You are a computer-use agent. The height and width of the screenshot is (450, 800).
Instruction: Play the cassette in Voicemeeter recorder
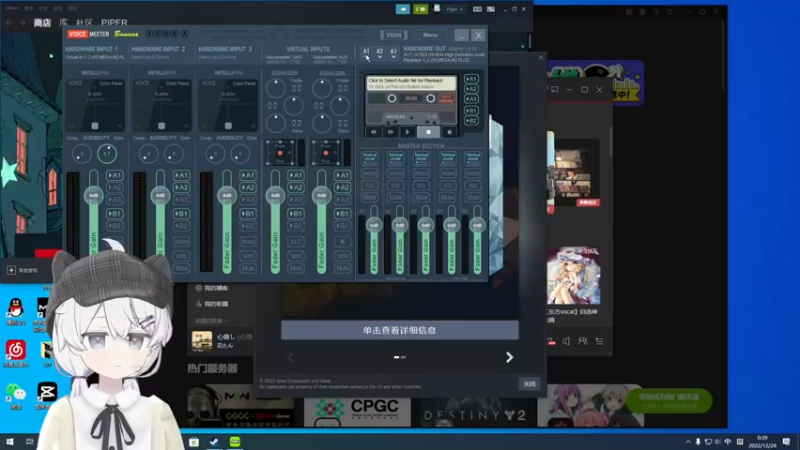pos(407,132)
